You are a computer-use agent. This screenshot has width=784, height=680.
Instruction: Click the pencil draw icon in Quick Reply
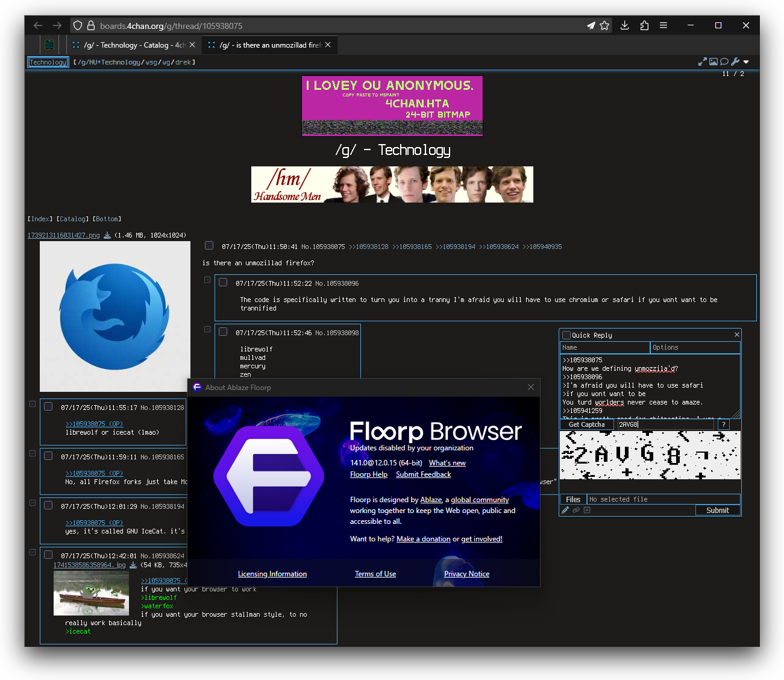[x=565, y=510]
